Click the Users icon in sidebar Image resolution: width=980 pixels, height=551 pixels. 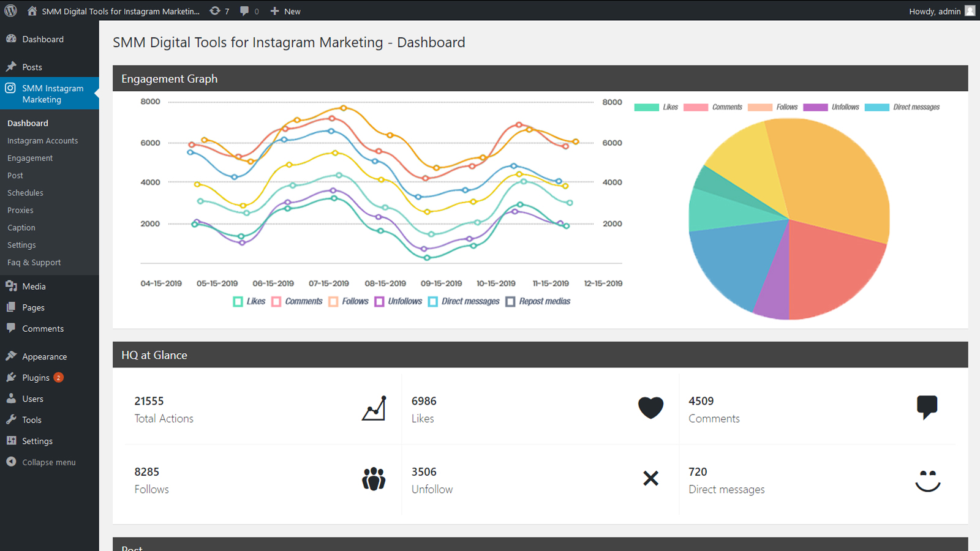click(11, 398)
